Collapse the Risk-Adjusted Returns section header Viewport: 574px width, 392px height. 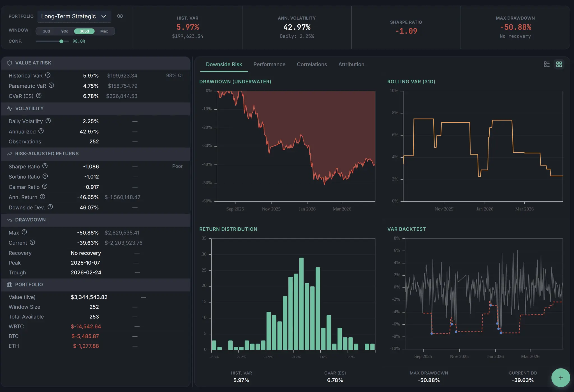96,154
